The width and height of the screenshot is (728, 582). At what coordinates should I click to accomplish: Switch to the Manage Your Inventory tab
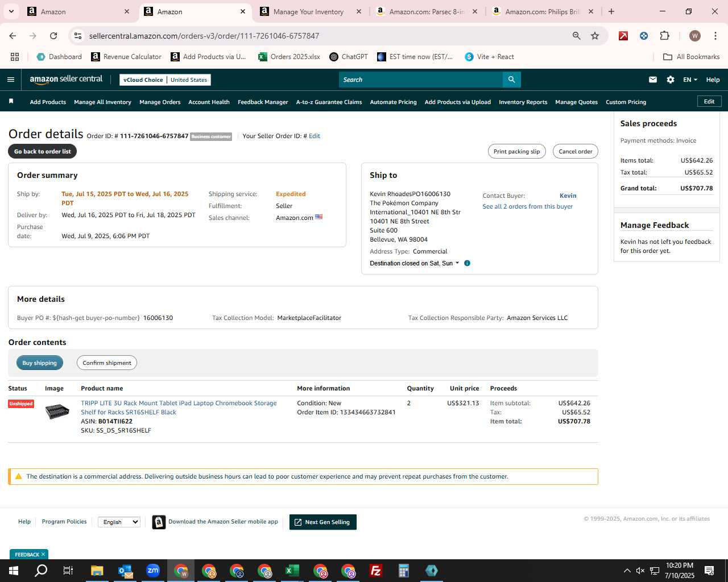pyautogui.click(x=308, y=11)
